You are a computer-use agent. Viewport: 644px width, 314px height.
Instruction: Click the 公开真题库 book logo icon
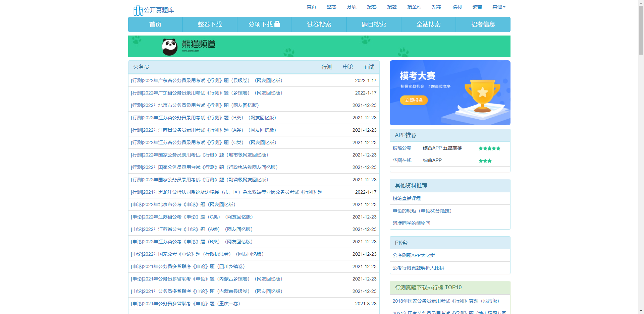pyautogui.click(x=138, y=10)
